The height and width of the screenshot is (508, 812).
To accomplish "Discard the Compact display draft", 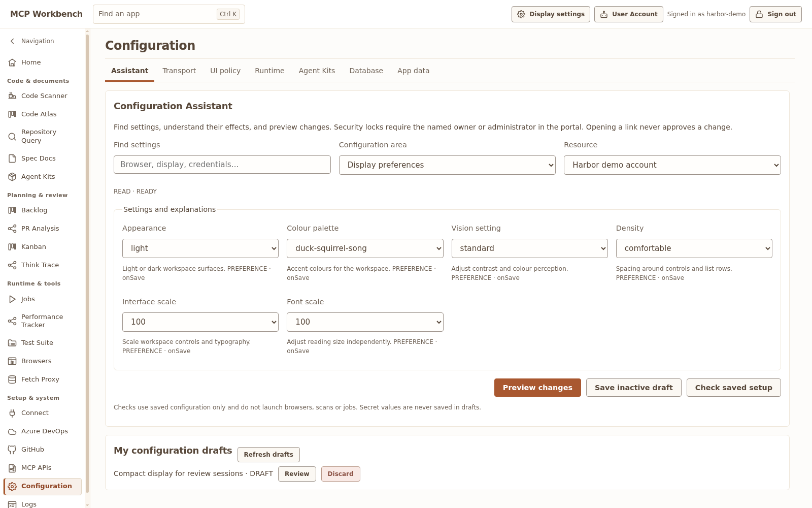I will [341, 474].
